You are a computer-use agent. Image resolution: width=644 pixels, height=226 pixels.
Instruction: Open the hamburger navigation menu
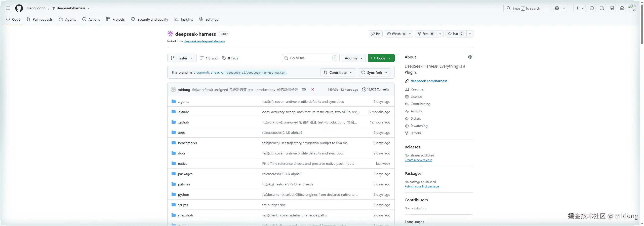click(8, 8)
